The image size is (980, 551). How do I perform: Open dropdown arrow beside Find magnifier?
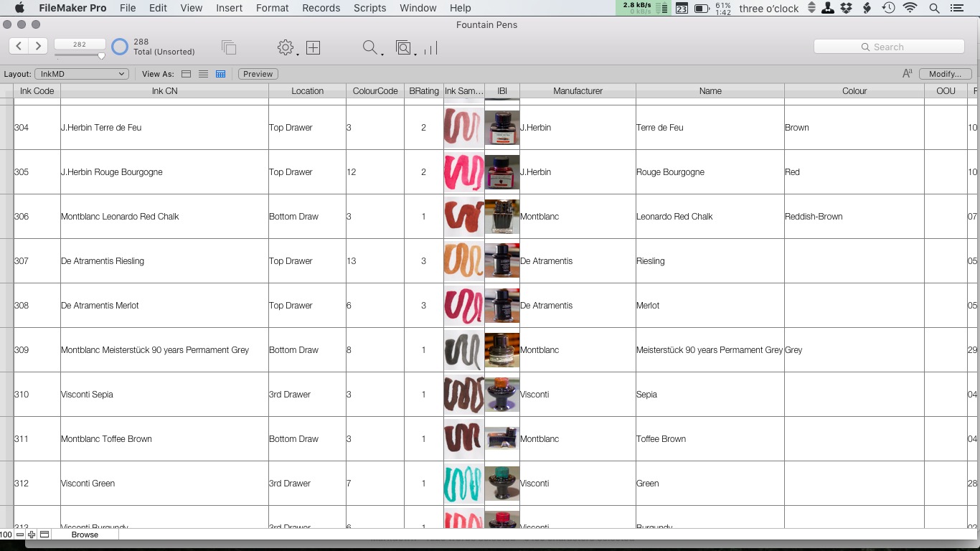[x=382, y=53]
